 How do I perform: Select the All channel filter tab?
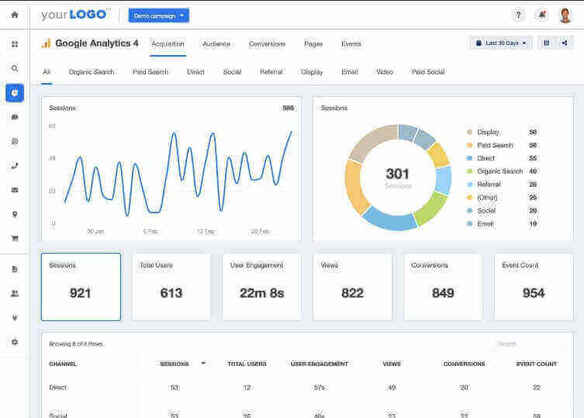tap(47, 72)
